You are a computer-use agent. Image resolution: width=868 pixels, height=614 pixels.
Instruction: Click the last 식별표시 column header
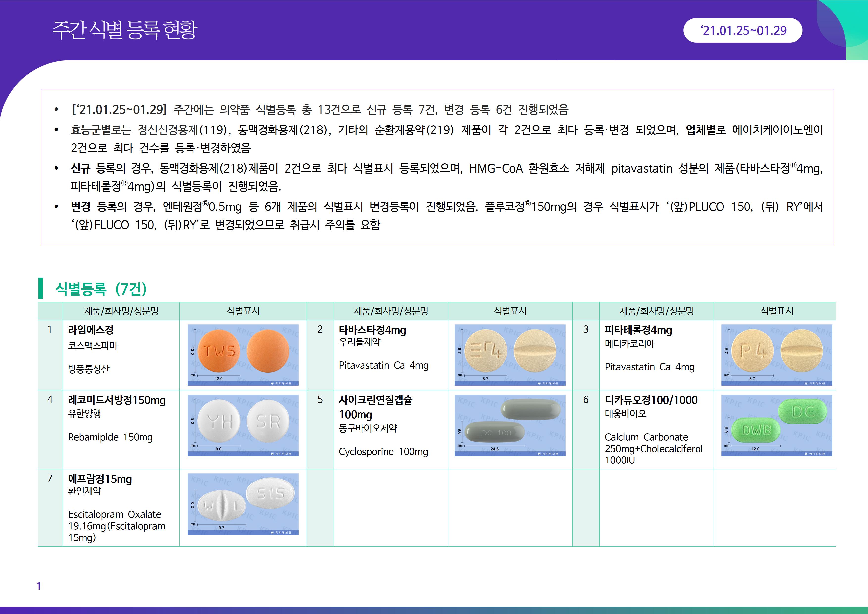coord(776,311)
